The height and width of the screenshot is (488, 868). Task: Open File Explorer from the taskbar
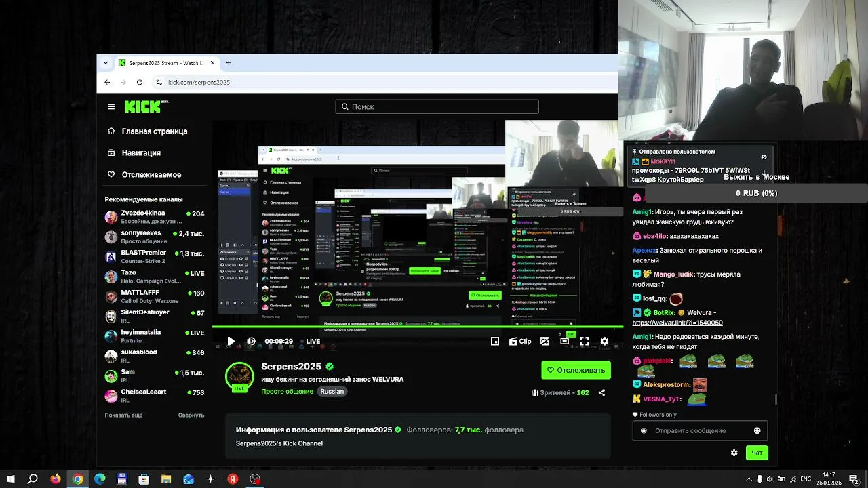pos(166,479)
